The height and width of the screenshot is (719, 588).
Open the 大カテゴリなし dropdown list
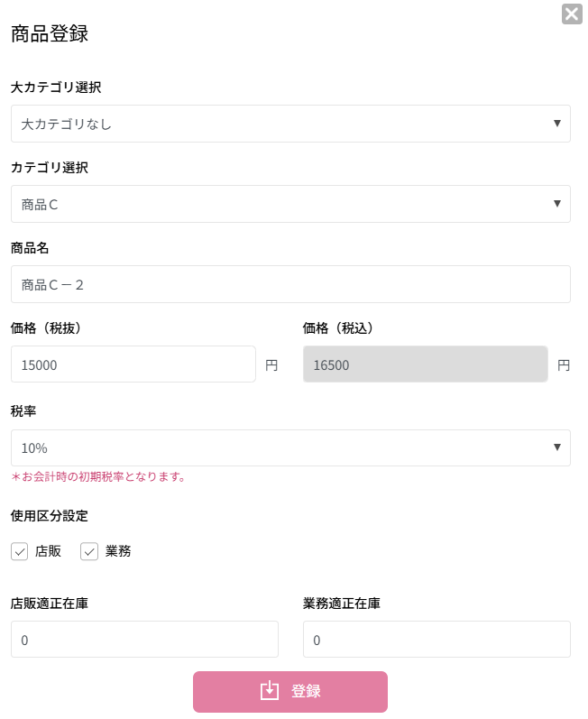pyautogui.click(x=271, y=124)
